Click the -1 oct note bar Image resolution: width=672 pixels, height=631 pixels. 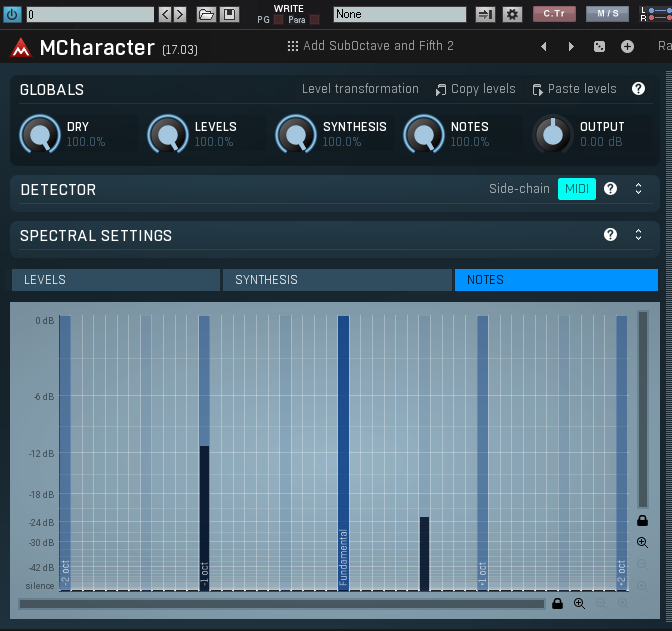204,453
